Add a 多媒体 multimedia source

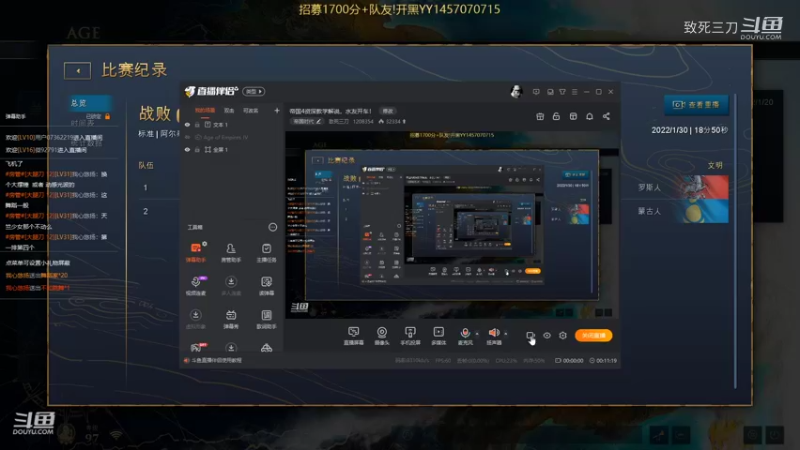(439, 336)
